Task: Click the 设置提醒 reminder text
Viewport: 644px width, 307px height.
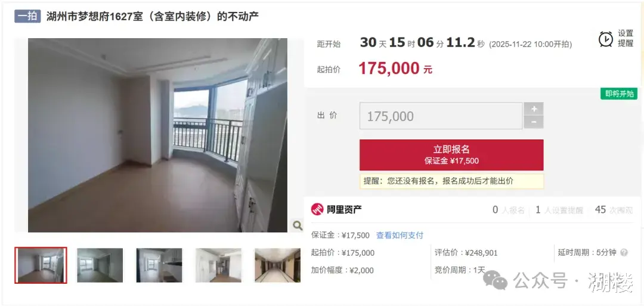Action: click(626, 39)
